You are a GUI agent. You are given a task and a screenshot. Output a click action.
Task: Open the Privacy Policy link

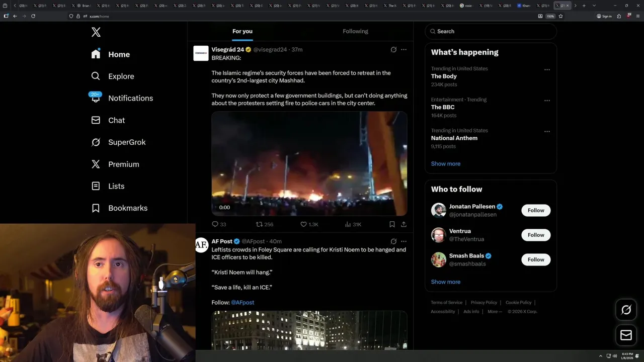484,303
